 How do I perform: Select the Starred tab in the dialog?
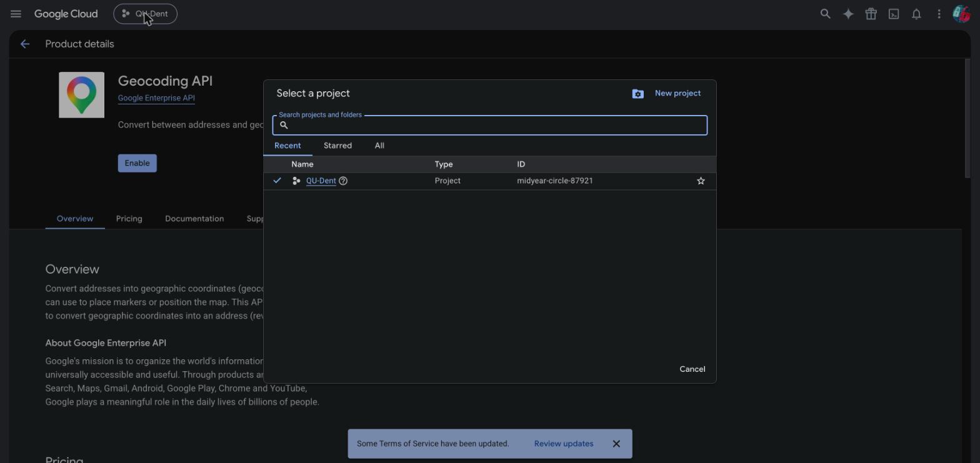[x=337, y=146]
